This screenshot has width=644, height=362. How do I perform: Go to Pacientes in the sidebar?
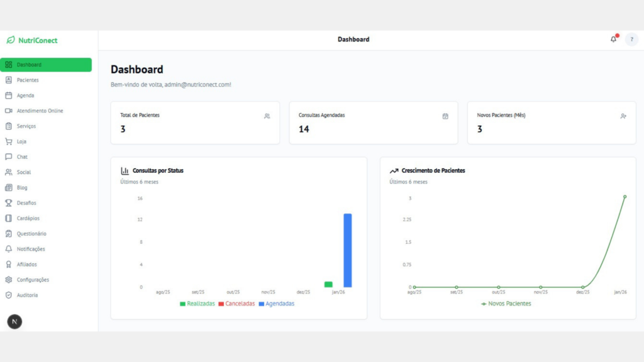28,80
